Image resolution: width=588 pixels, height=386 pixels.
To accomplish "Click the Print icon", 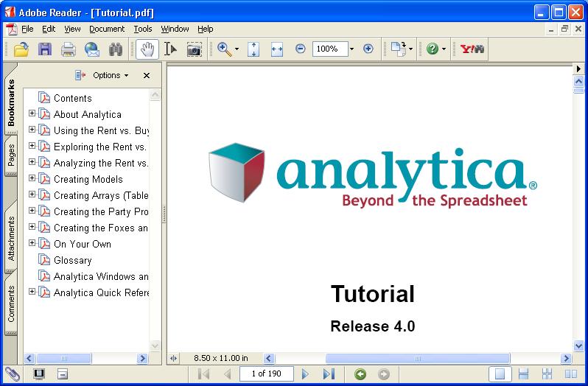I will pyautogui.click(x=69, y=49).
